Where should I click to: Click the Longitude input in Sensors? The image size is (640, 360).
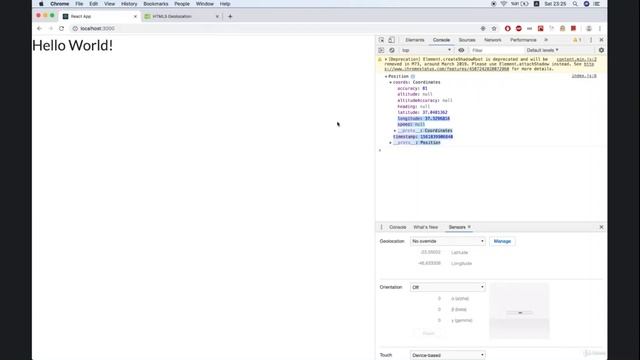[x=429, y=263]
